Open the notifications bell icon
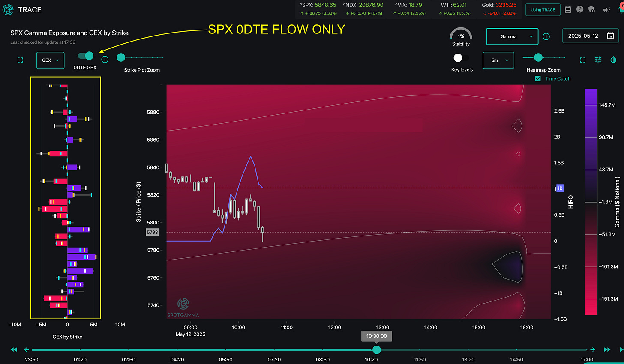The width and height of the screenshot is (624, 364). (621, 9)
